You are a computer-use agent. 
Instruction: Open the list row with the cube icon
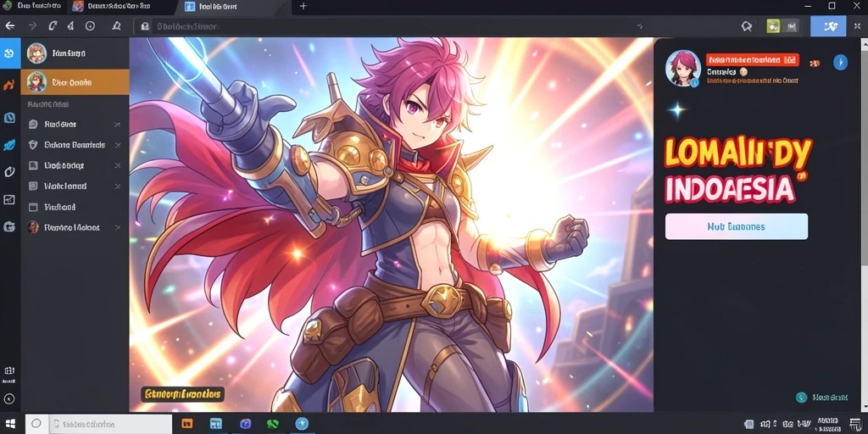click(75, 125)
